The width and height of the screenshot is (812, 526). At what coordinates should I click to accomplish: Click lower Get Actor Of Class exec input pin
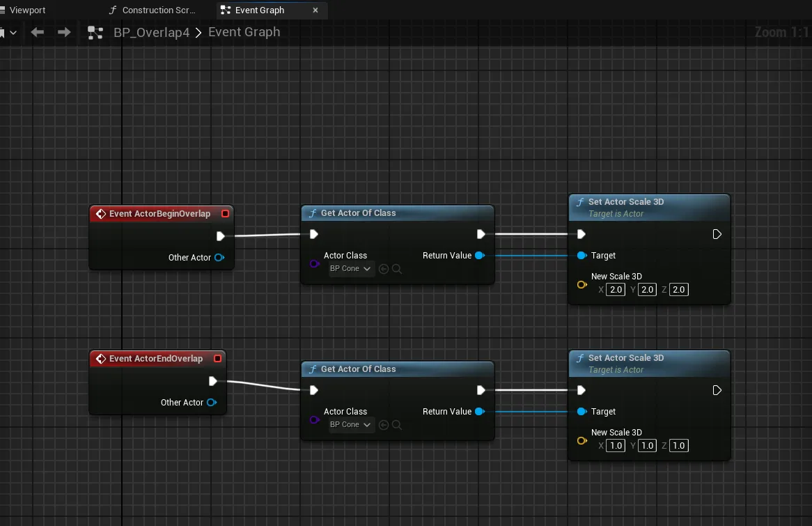point(314,390)
